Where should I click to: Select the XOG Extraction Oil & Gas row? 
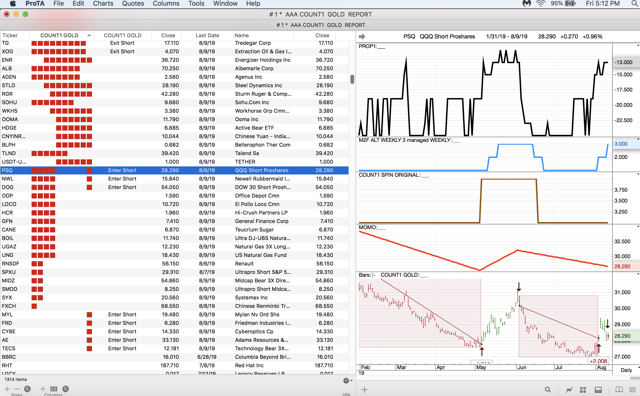point(174,51)
